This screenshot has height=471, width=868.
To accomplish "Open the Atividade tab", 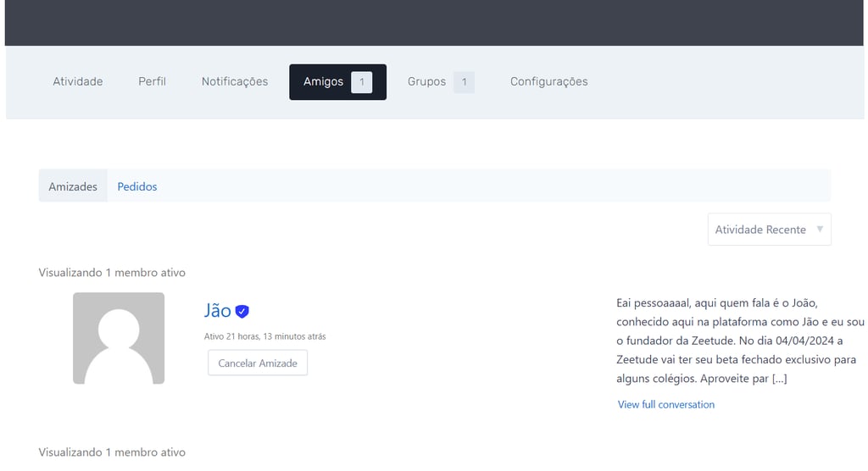I will coord(77,82).
